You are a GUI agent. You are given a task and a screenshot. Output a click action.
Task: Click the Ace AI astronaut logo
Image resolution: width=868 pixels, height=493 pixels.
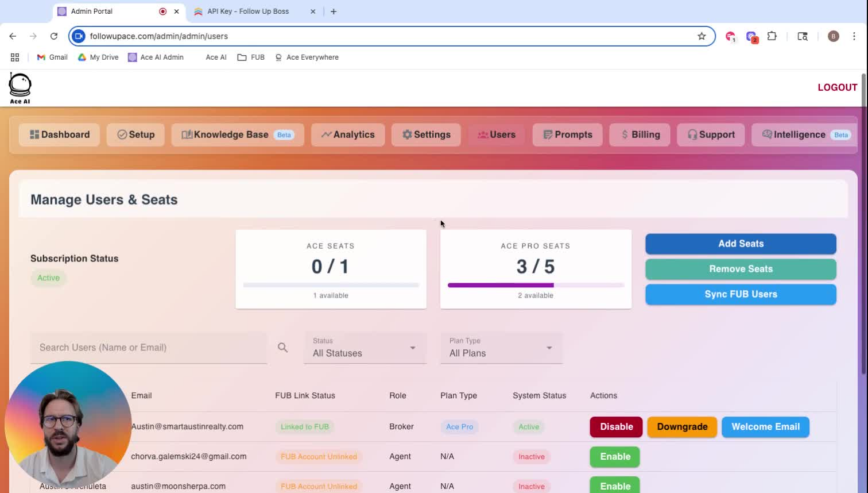[20, 88]
